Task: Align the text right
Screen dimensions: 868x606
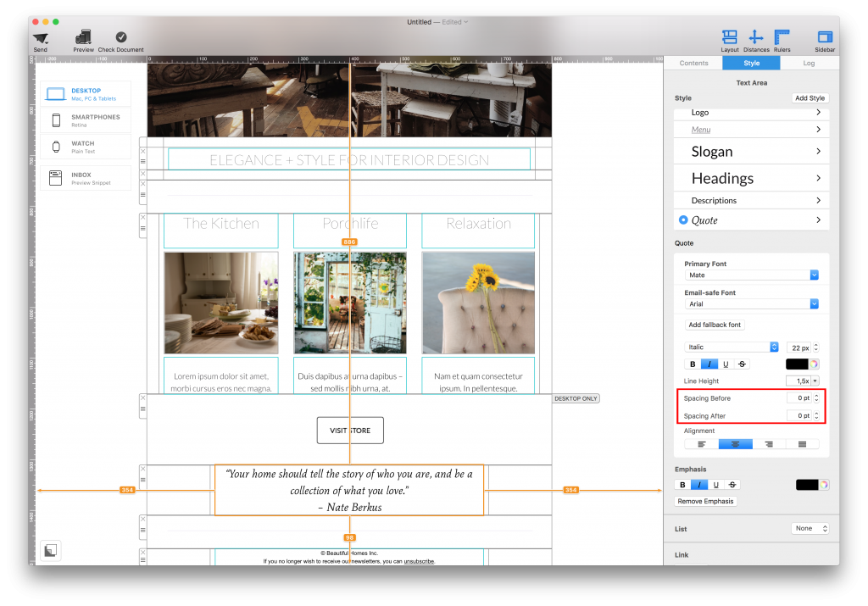Action: coord(769,444)
